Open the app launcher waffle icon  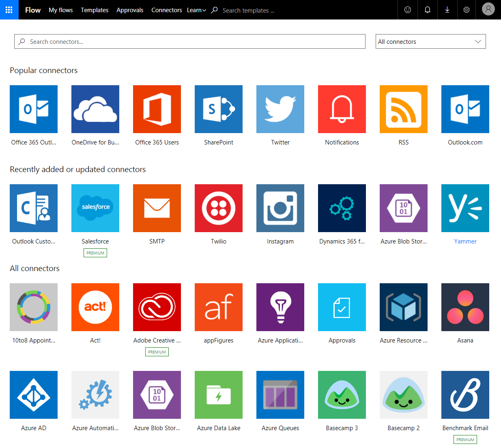point(9,10)
